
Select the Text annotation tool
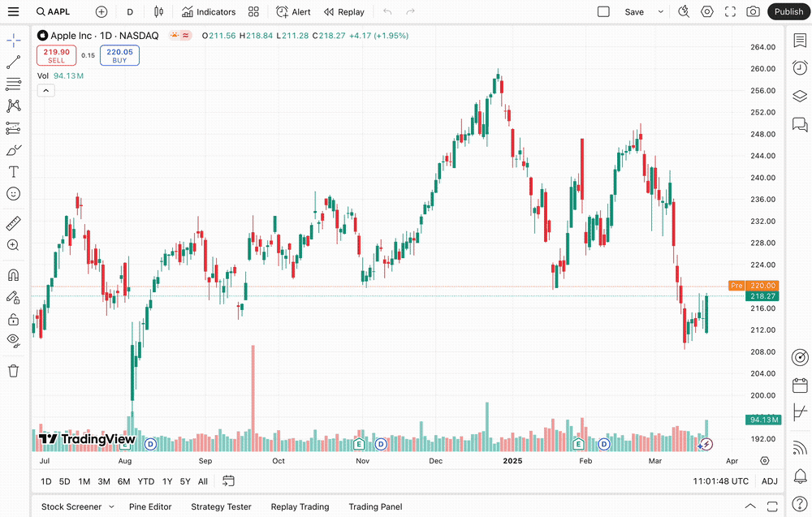tap(14, 172)
